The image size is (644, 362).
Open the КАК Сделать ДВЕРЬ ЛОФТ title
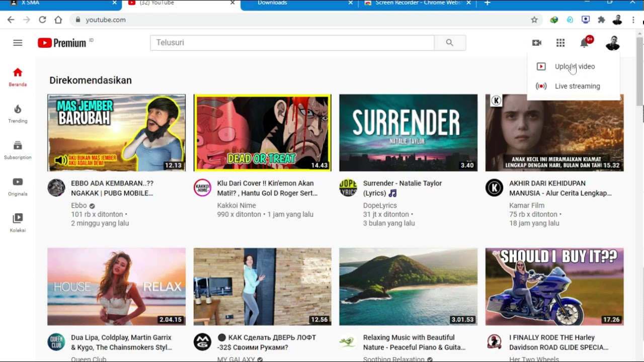(267, 342)
